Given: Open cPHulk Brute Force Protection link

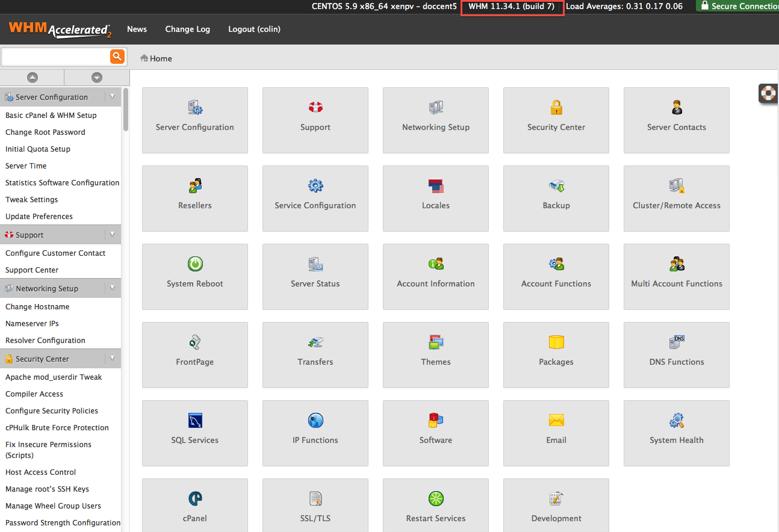Looking at the screenshot, I should pos(57,428).
